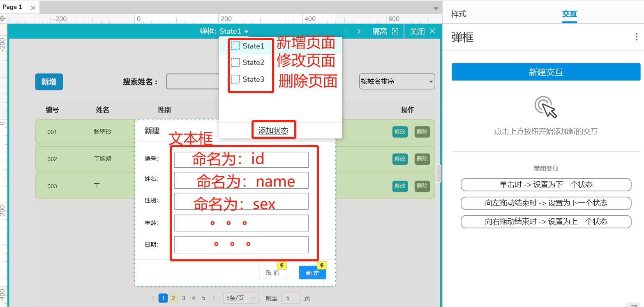644x307 pixels.
Task: Click the 姓名 text field
Action: tap(241, 180)
